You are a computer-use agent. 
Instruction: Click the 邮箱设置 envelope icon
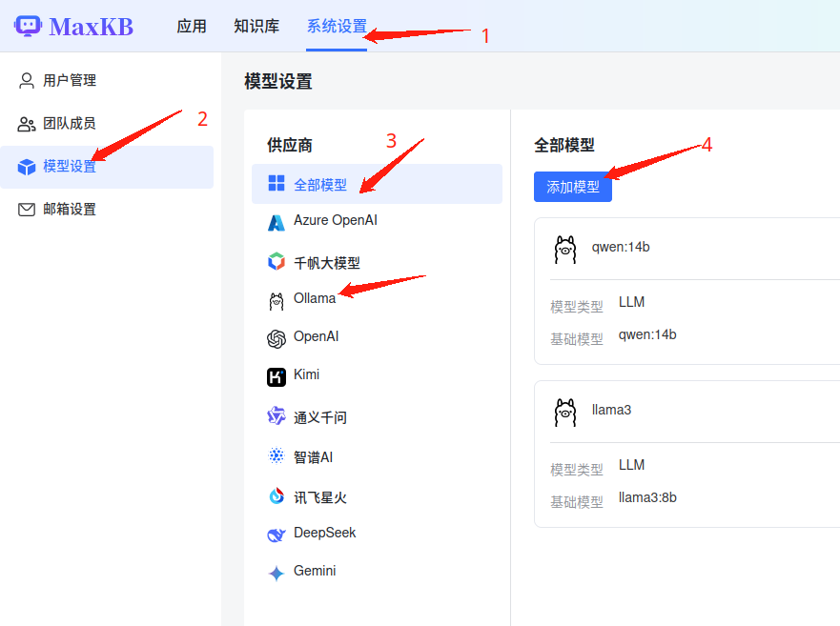pyautogui.click(x=27, y=210)
